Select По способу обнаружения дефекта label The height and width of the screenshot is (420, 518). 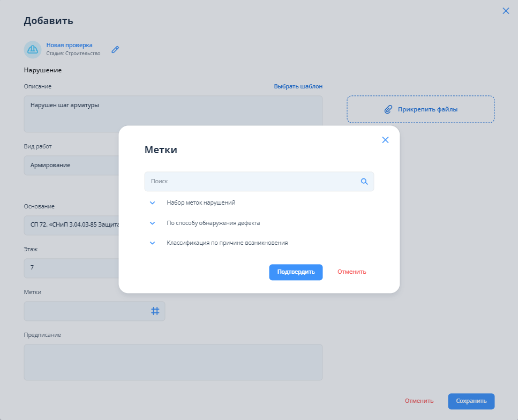point(213,223)
